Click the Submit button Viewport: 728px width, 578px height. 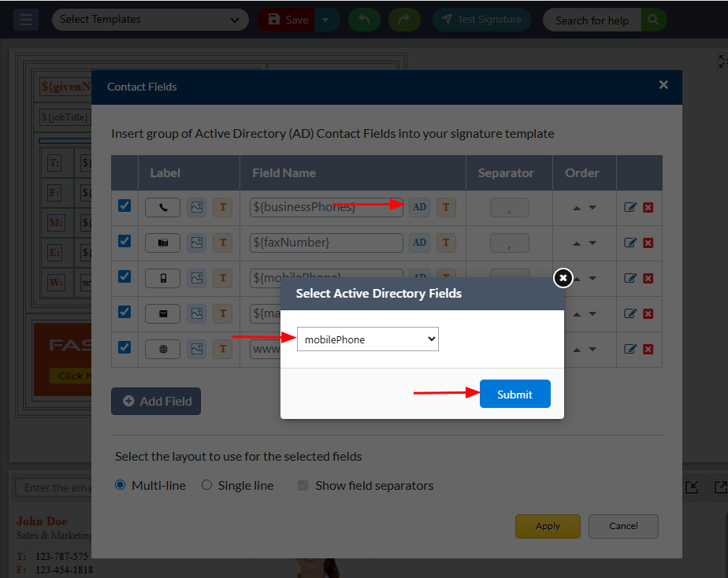pyautogui.click(x=514, y=395)
